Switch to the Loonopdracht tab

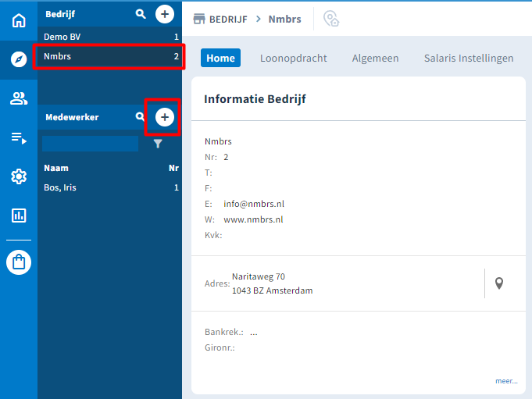coord(294,58)
